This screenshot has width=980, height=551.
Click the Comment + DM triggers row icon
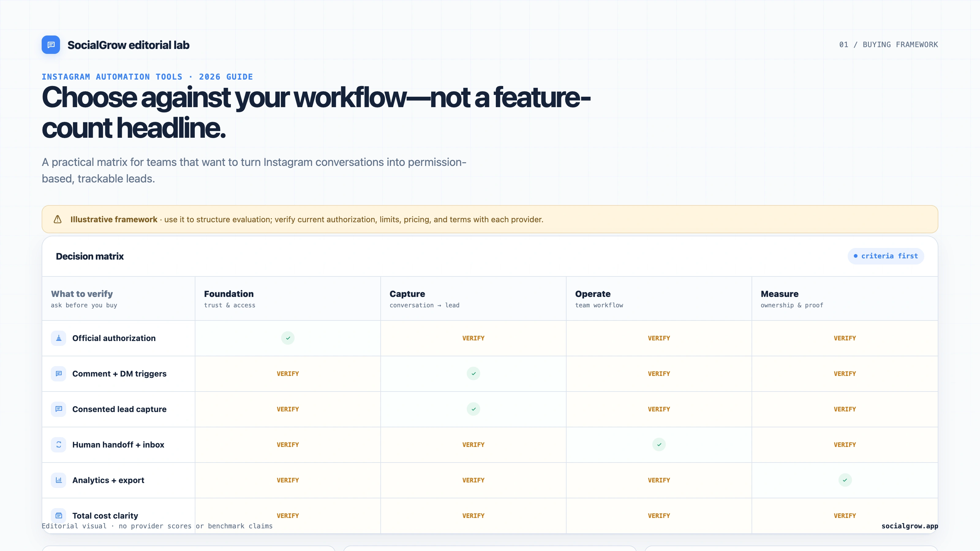pos(58,373)
